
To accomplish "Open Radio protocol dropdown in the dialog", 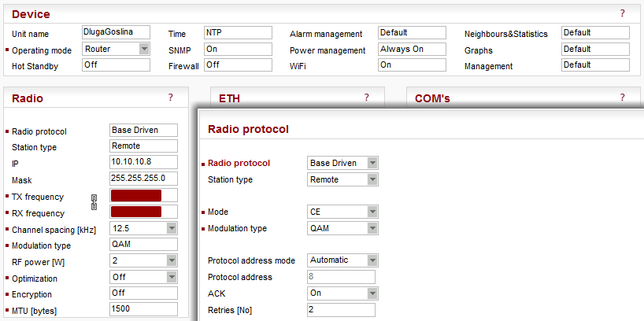I will click(x=342, y=163).
